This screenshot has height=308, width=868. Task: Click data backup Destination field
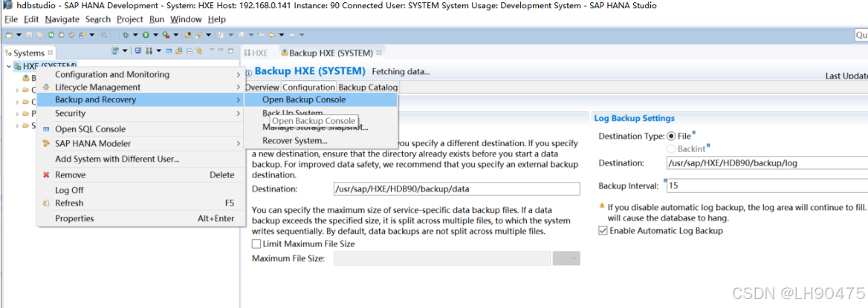pyautogui.click(x=457, y=189)
